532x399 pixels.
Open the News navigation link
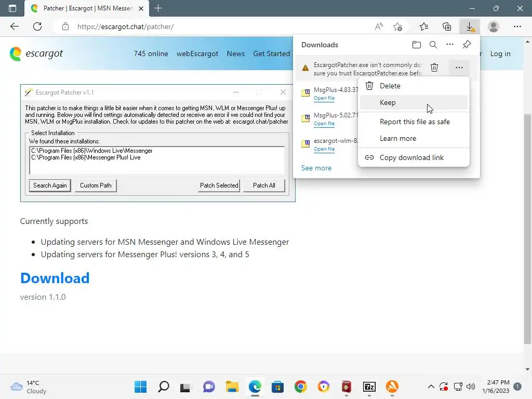point(236,54)
